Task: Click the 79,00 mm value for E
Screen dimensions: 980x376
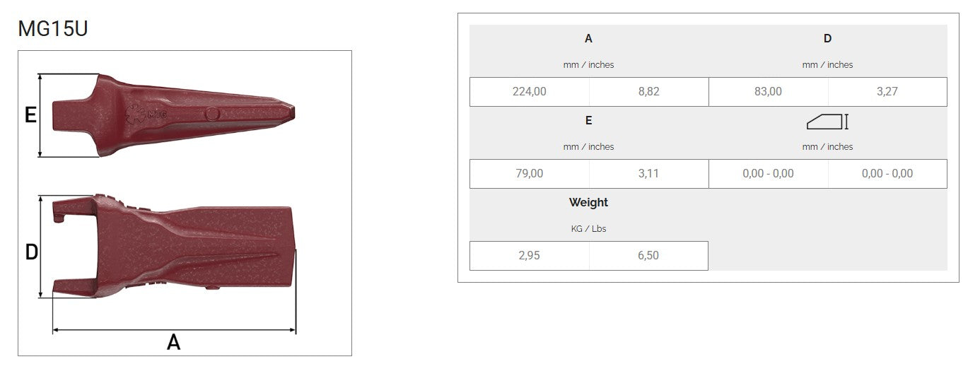Action: (529, 174)
